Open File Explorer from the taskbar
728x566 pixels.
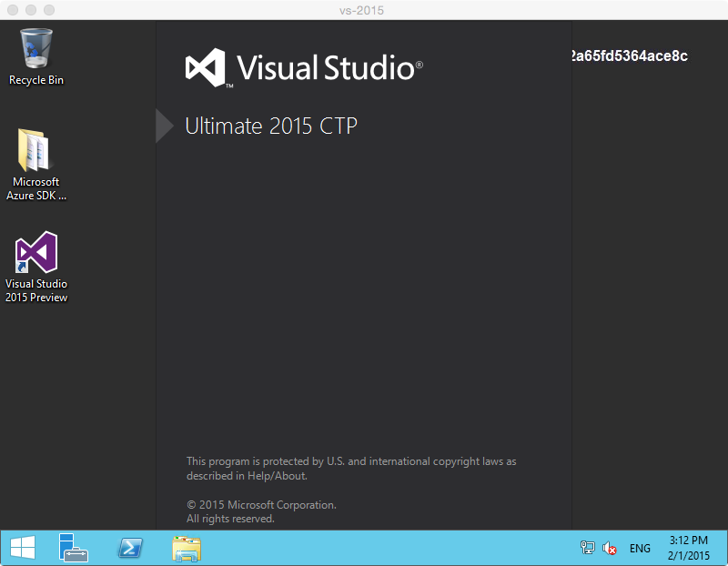pos(187,549)
